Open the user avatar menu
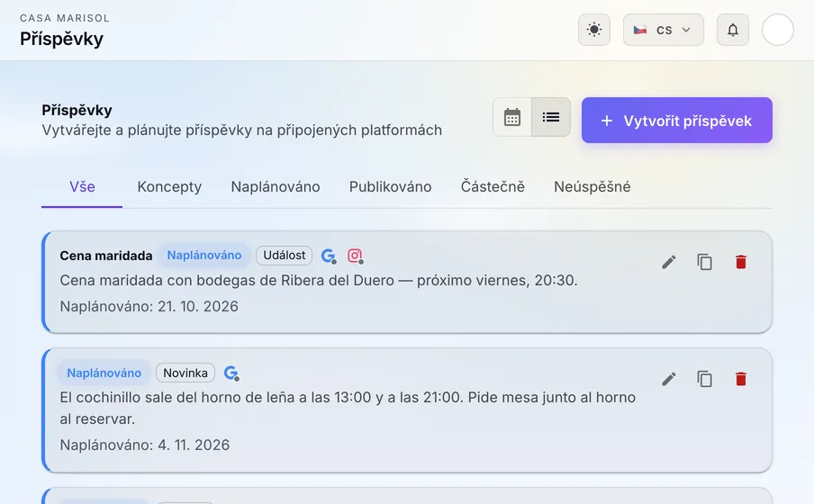 coord(777,30)
